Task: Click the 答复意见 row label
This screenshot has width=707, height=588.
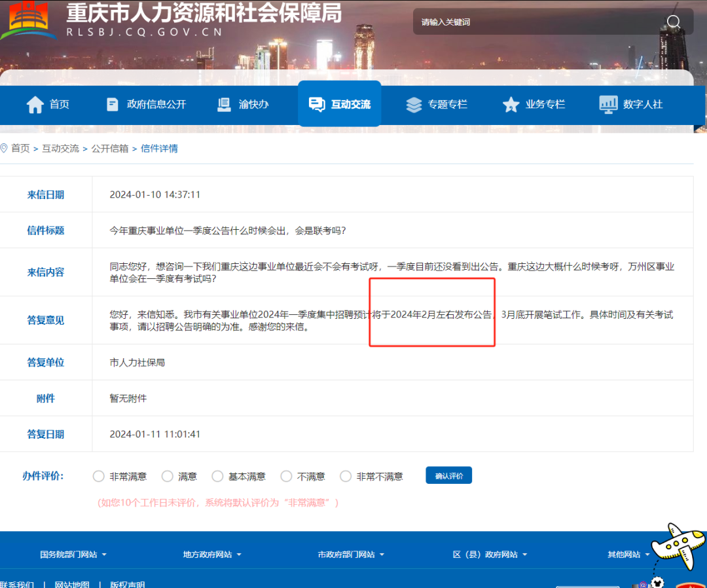Action: point(46,320)
